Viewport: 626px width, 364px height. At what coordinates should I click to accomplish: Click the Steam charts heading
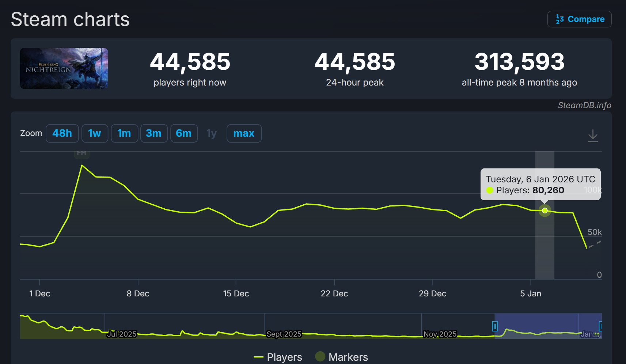[x=70, y=19]
